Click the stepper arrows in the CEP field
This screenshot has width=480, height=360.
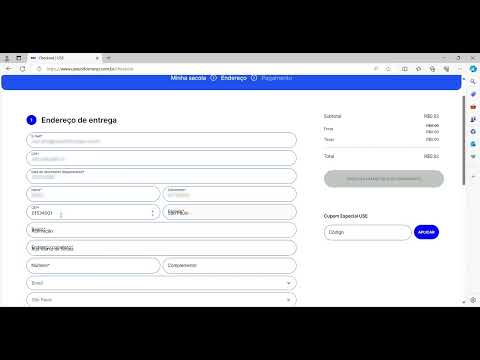[153, 213]
